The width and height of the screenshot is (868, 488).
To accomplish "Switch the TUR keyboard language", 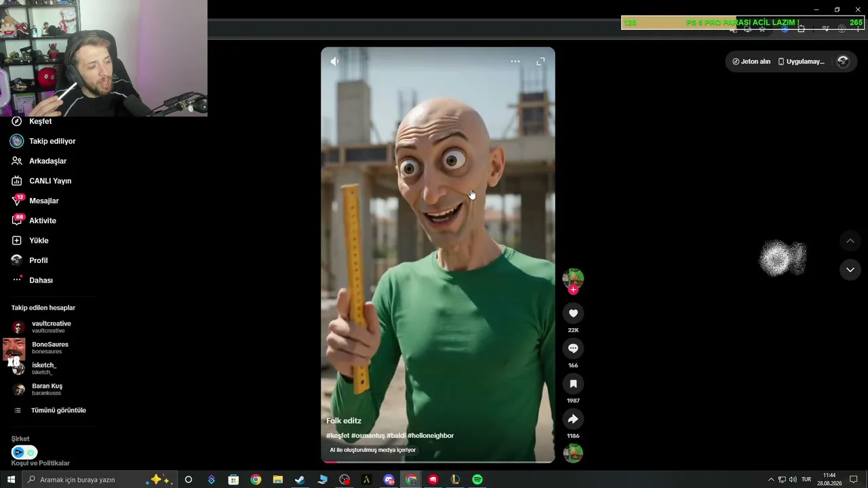I will click(x=806, y=480).
